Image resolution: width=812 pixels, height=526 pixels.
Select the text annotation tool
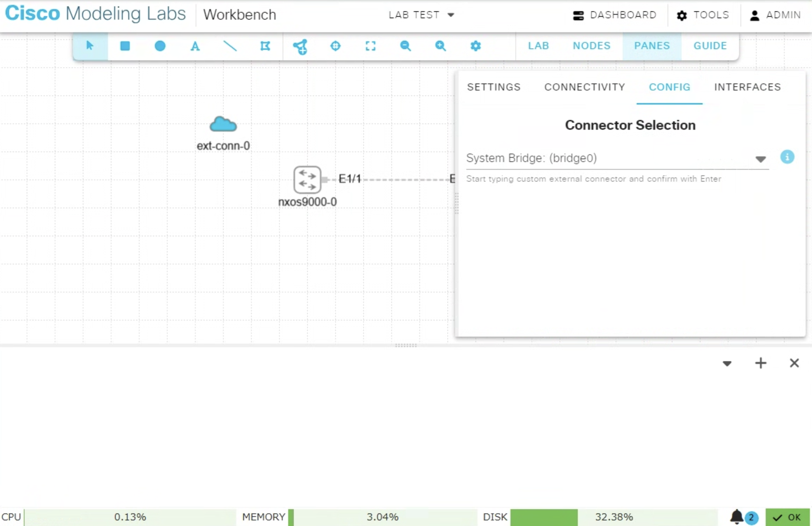[195, 46]
